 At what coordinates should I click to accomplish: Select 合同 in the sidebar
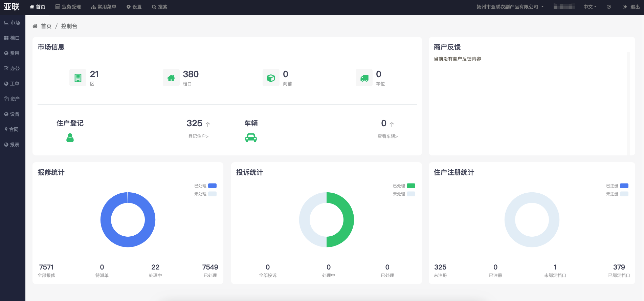tap(12, 129)
